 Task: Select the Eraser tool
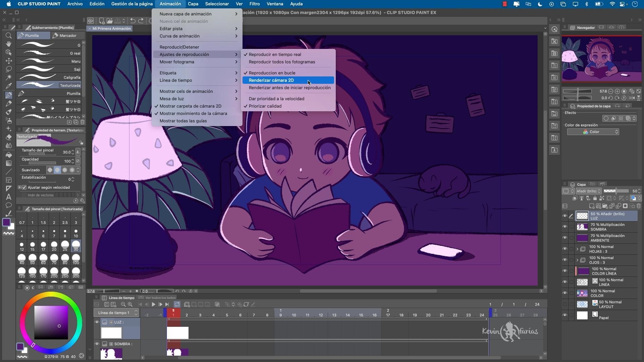[x=9, y=137]
